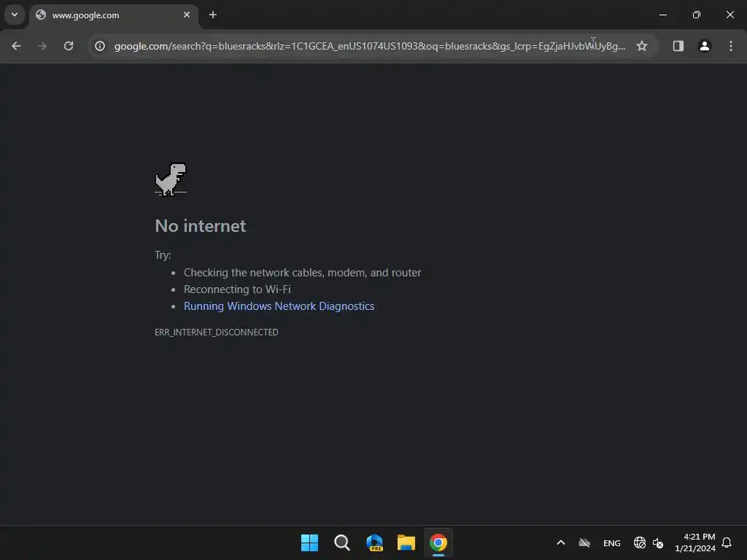The width and height of the screenshot is (747, 560).
Task: View site information icon in address bar
Action: 99,46
